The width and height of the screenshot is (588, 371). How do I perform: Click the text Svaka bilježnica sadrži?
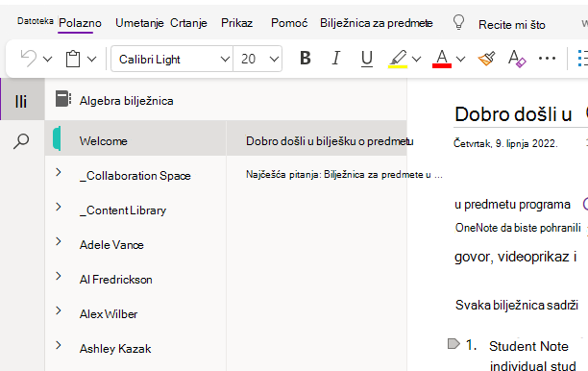point(517,305)
